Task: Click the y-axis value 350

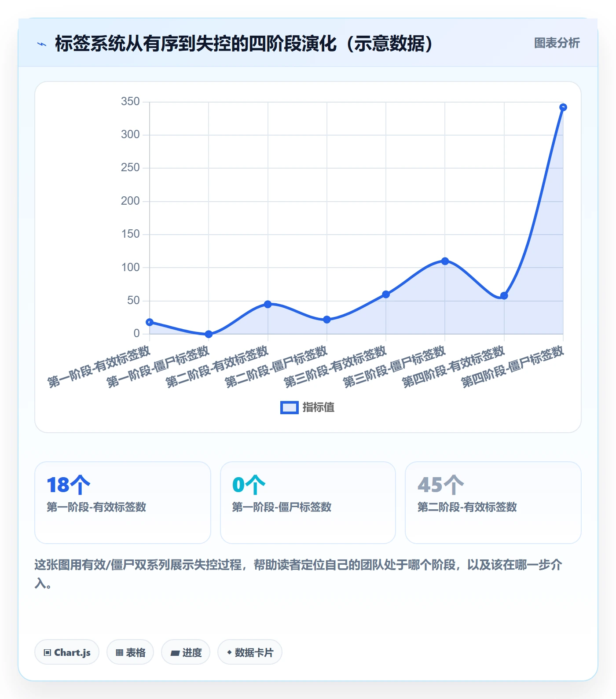Action: pos(130,102)
